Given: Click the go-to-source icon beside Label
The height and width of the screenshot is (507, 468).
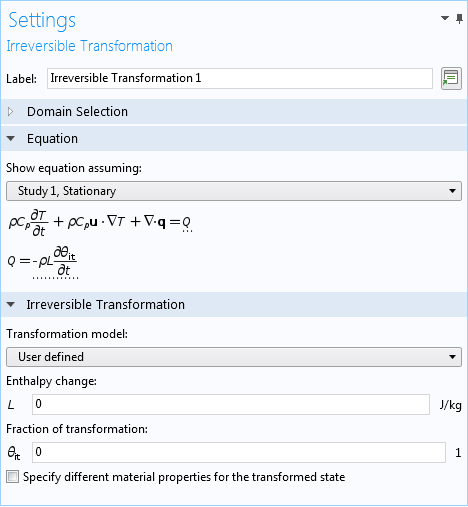Looking at the screenshot, I should [451, 79].
